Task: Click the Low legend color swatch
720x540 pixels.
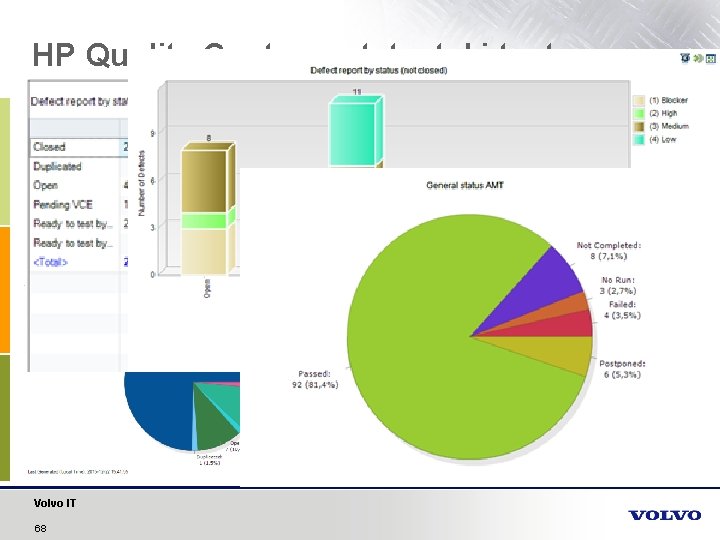Action: tap(639, 140)
